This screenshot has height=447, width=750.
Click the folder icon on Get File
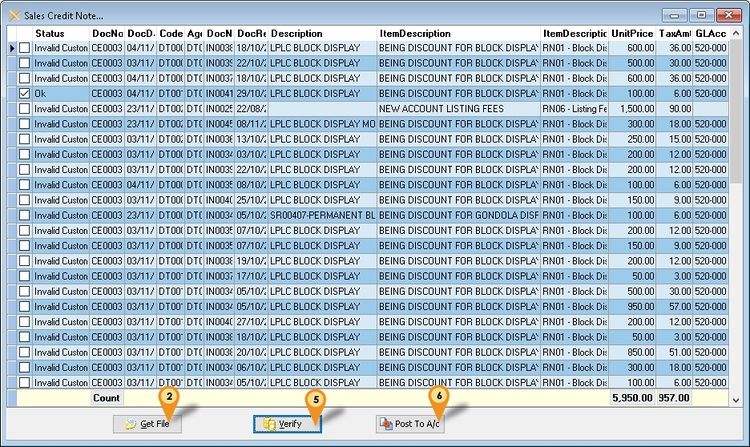coord(130,424)
